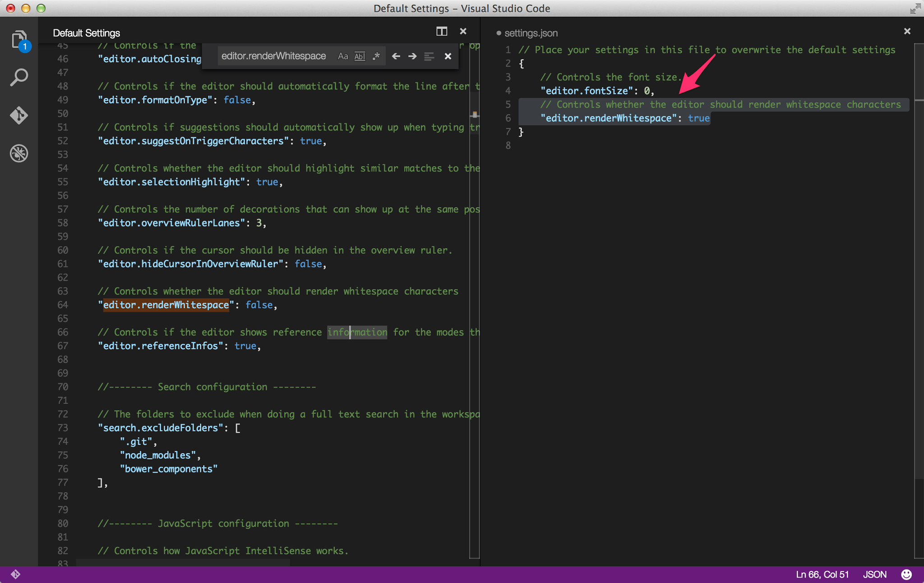Open the Search sidebar icon

[19, 78]
